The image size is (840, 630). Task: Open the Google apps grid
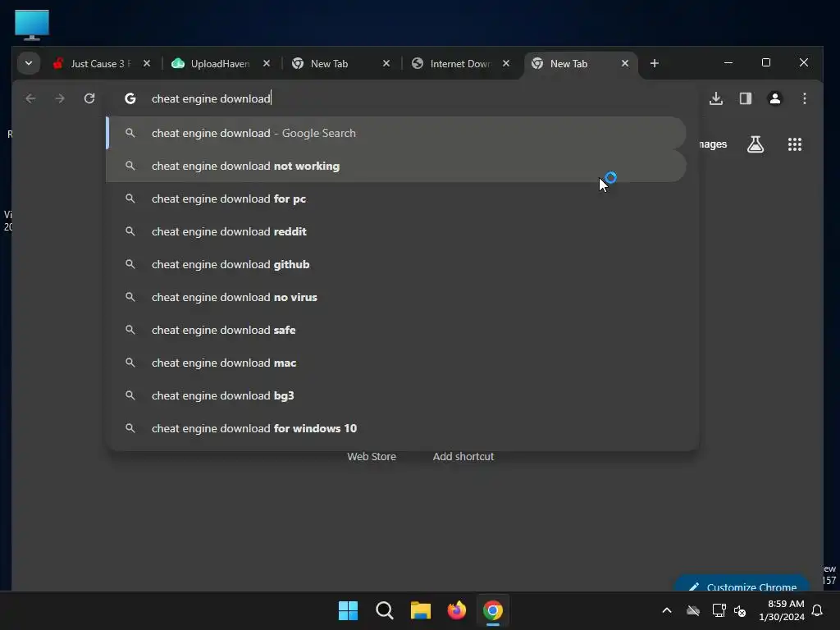794,144
